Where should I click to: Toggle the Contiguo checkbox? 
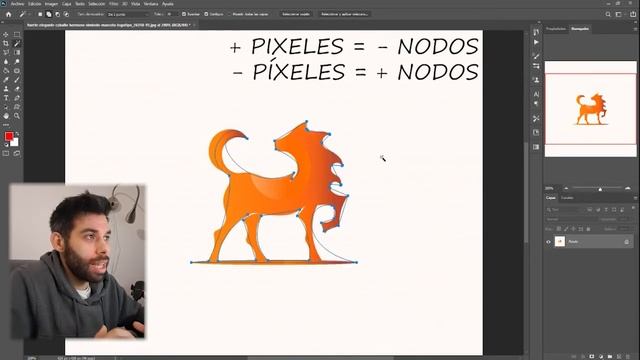pyautogui.click(x=206, y=14)
